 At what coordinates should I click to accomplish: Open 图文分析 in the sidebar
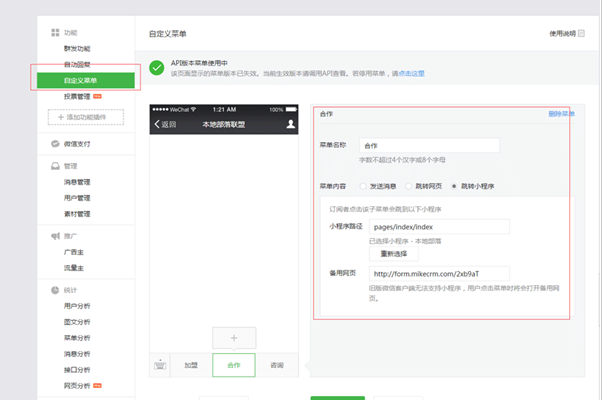coord(77,322)
